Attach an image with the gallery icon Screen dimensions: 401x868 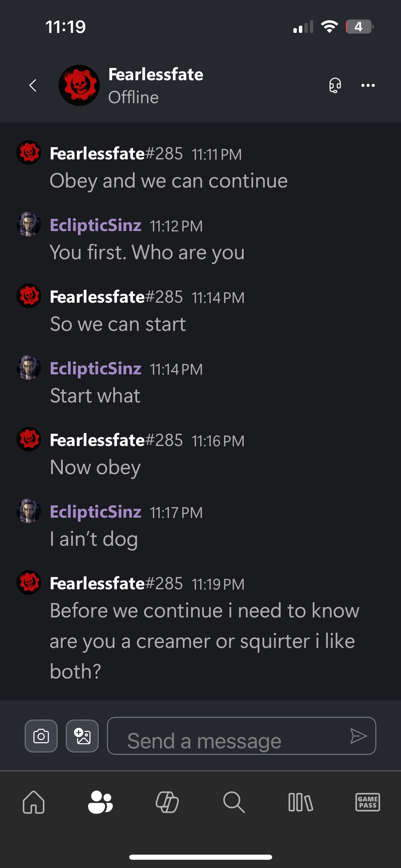tap(82, 736)
